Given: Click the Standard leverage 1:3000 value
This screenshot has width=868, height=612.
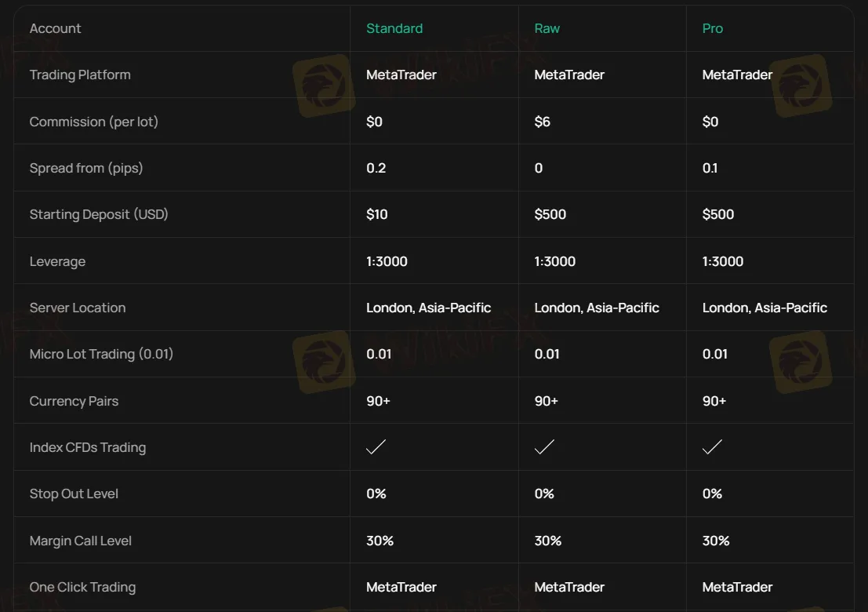Looking at the screenshot, I should click(x=387, y=261).
